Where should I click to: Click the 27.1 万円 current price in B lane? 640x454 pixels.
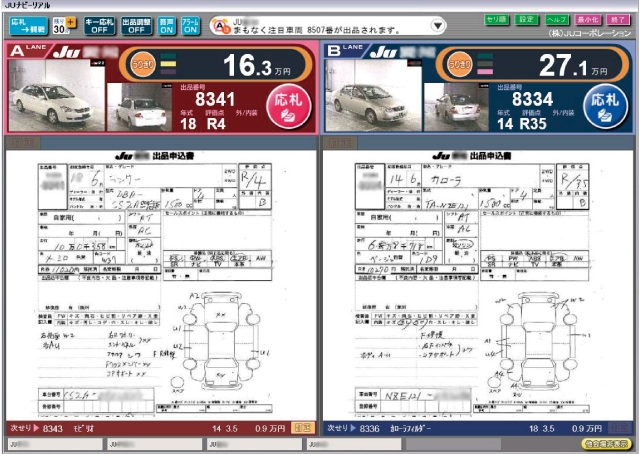pyautogui.click(x=573, y=66)
